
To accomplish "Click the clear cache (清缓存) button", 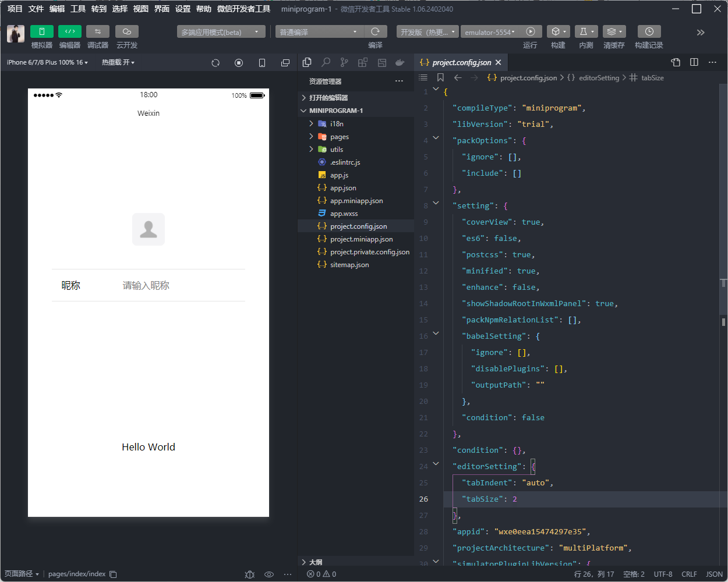I will 614,31.
